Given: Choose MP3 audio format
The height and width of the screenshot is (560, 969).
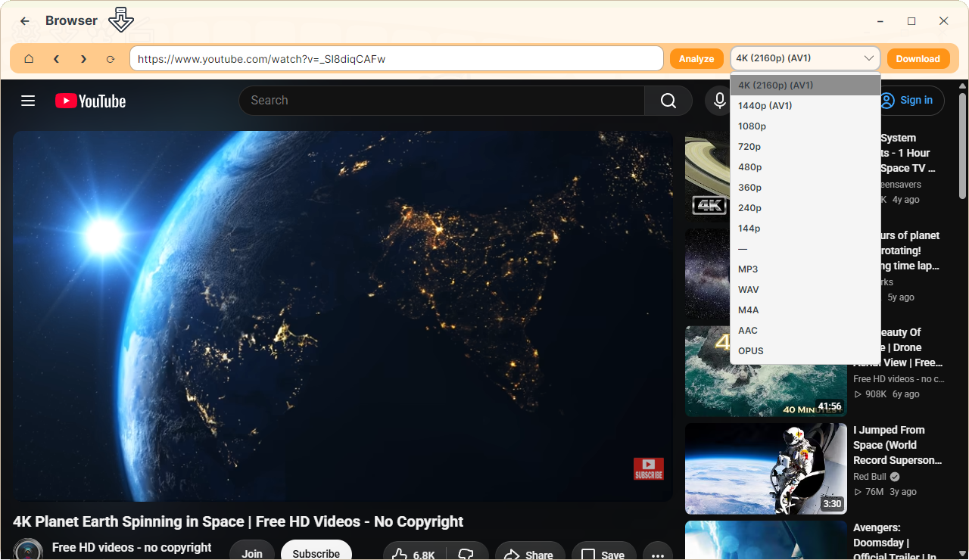Looking at the screenshot, I should pos(805,269).
